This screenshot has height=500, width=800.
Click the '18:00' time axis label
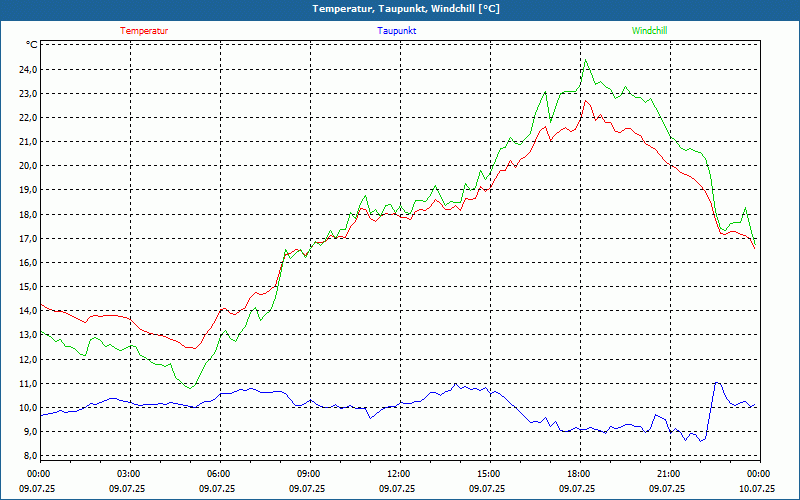pos(580,473)
